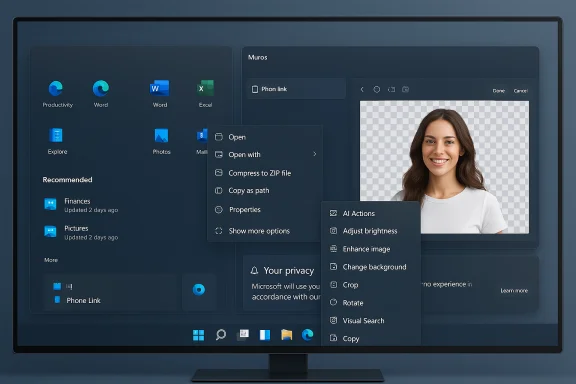Screen dimensions: 576x384
Task: Choose Enhance image
Action: click(371, 249)
